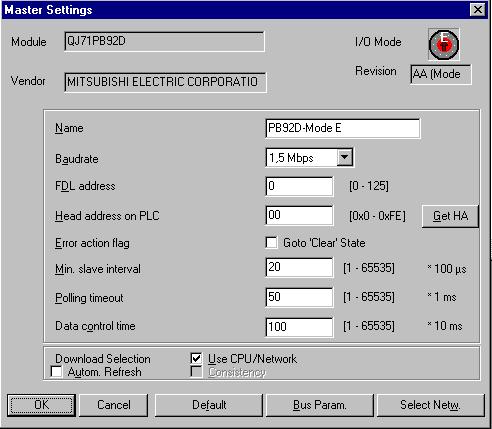Click the Get HA button

tap(450, 216)
